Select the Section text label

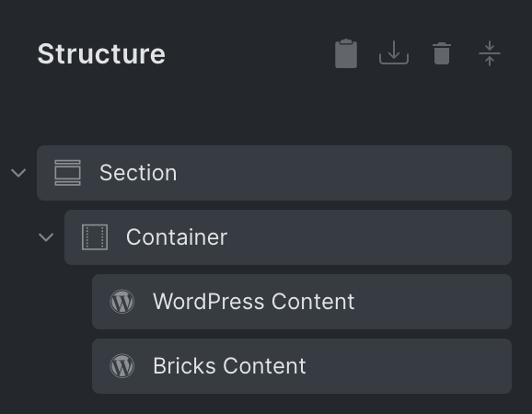138,173
